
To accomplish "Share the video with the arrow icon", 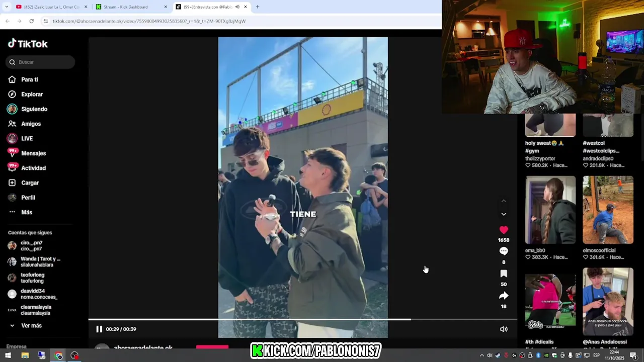I will pyautogui.click(x=504, y=296).
